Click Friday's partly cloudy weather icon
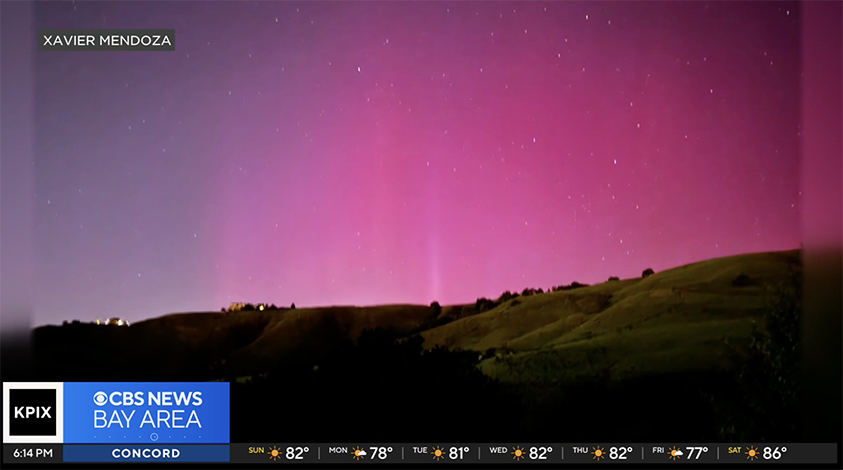The image size is (843, 470). pos(675,453)
